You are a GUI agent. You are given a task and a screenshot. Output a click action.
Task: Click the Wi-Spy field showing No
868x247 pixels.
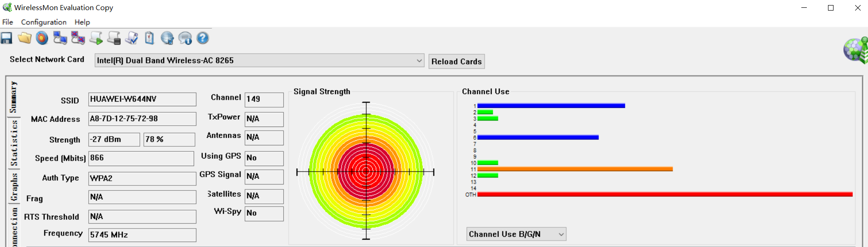point(264,213)
